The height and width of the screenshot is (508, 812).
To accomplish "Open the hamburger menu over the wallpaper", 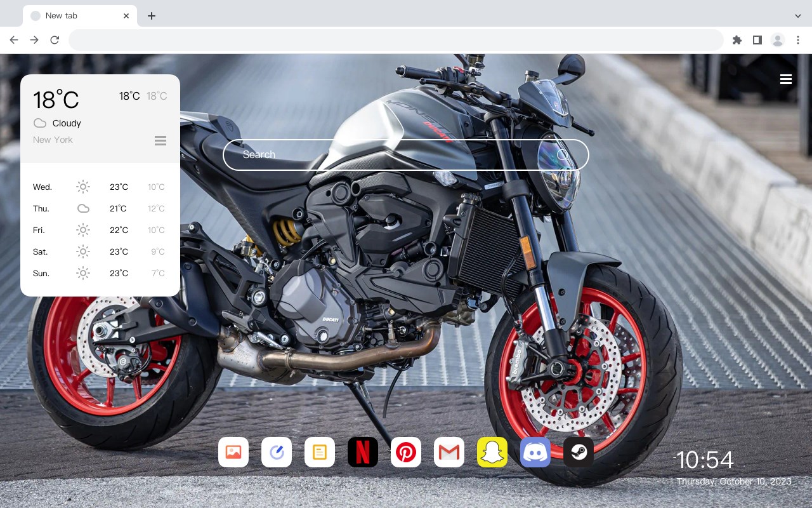I will click(786, 79).
